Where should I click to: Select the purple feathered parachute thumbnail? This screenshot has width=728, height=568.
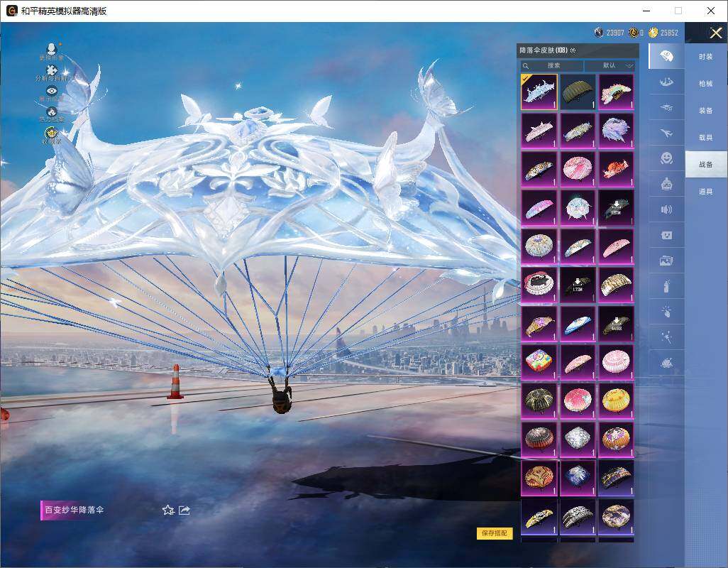click(x=616, y=131)
